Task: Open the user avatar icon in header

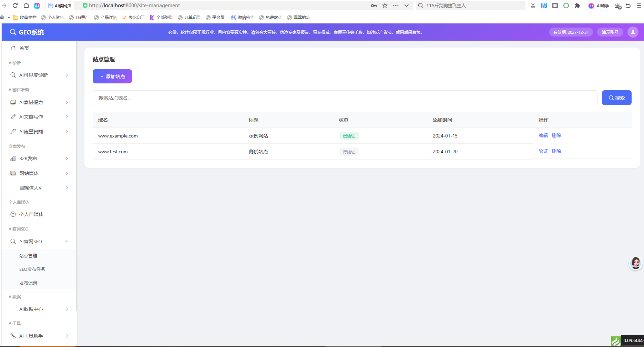Action: click(x=633, y=32)
